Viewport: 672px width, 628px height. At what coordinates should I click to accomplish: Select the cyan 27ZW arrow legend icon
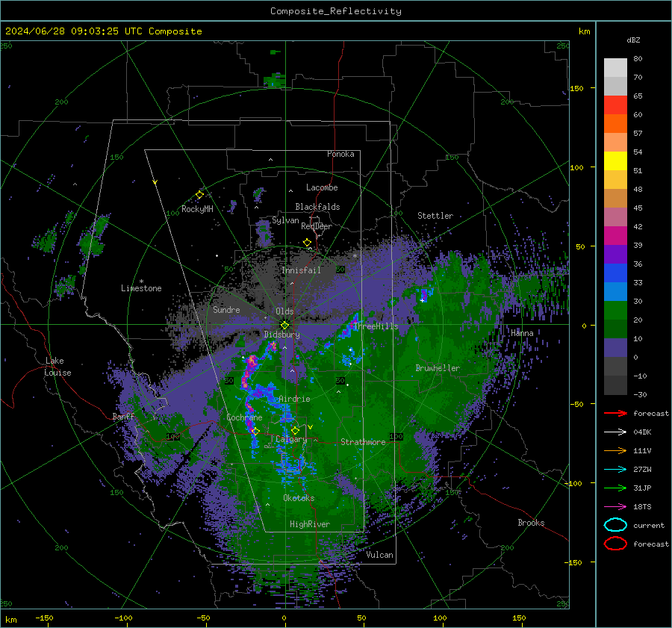[615, 470]
